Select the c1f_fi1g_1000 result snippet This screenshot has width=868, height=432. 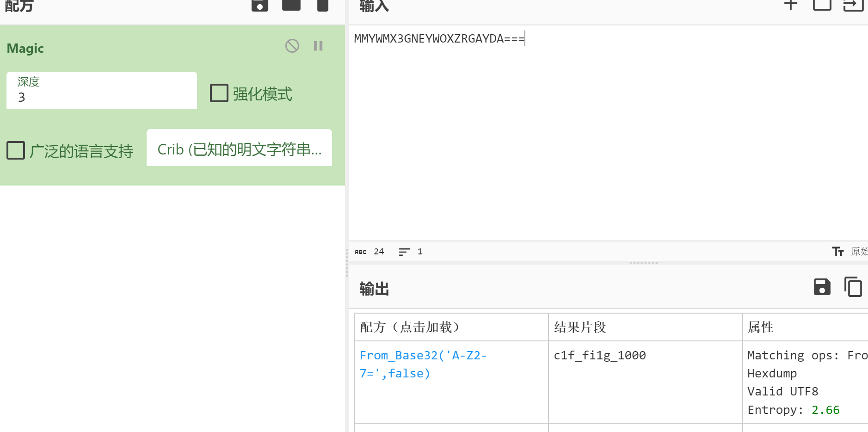click(x=600, y=356)
